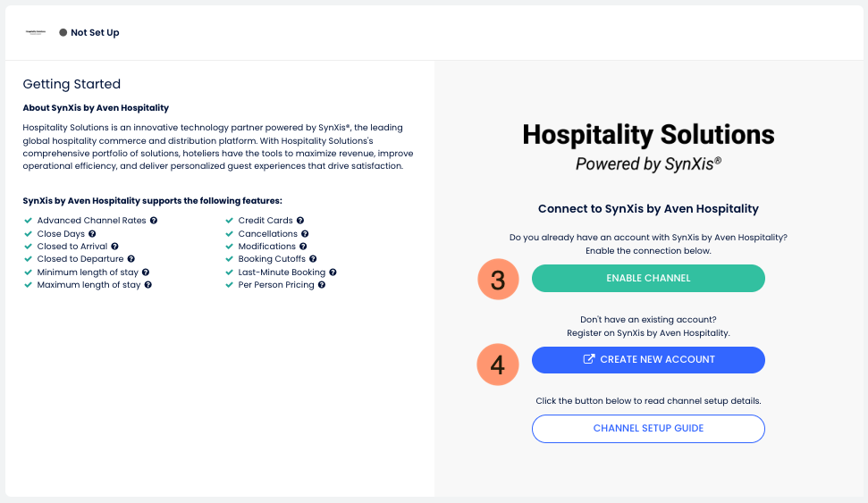The width and height of the screenshot is (868, 503).
Task: Click Create New Account button
Action: tap(648, 359)
